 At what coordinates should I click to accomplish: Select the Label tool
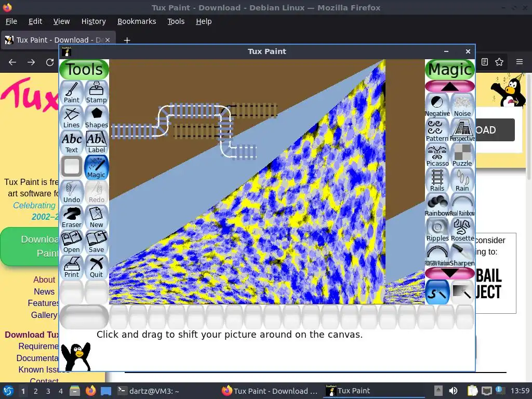point(96,142)
